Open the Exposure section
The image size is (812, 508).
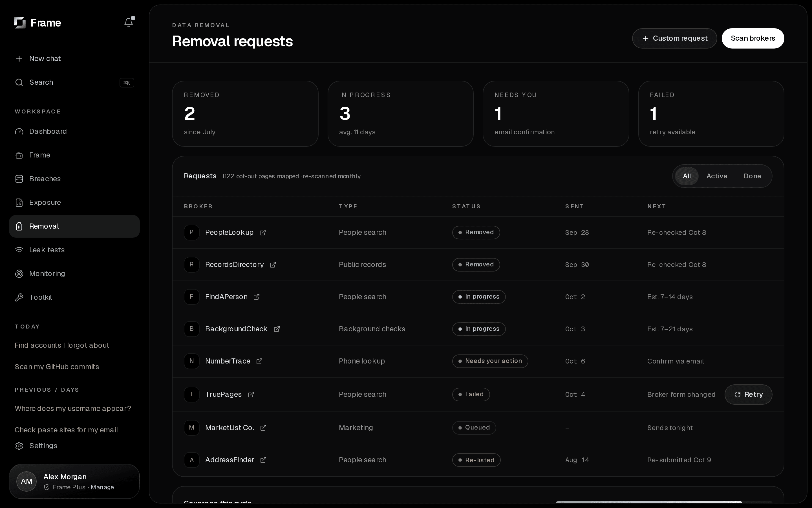click(x=74, y=203)
